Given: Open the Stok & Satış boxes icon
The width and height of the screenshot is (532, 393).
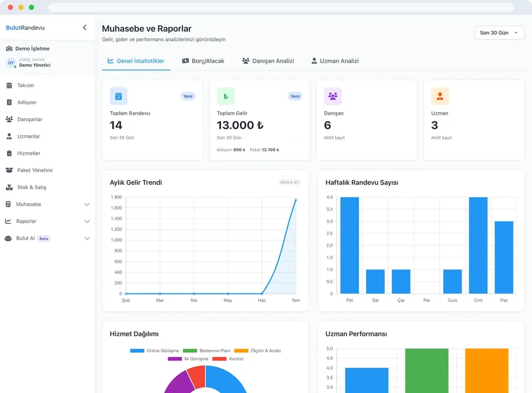Looking at the screenshot, I should [9, 187].
